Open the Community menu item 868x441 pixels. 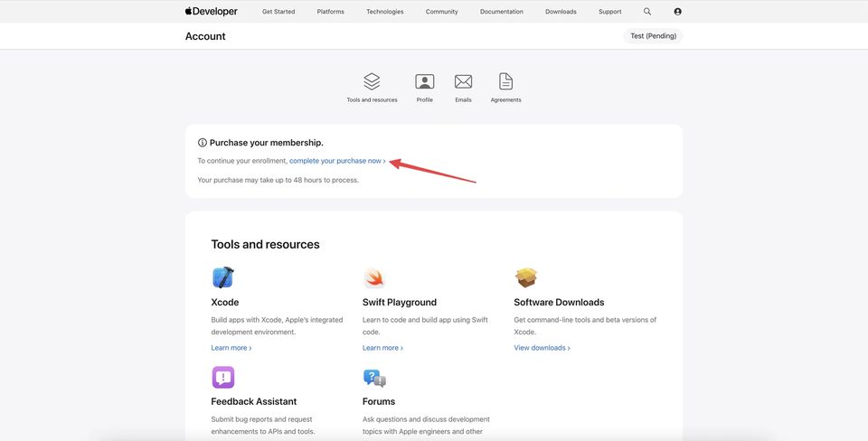coord(442,12)
